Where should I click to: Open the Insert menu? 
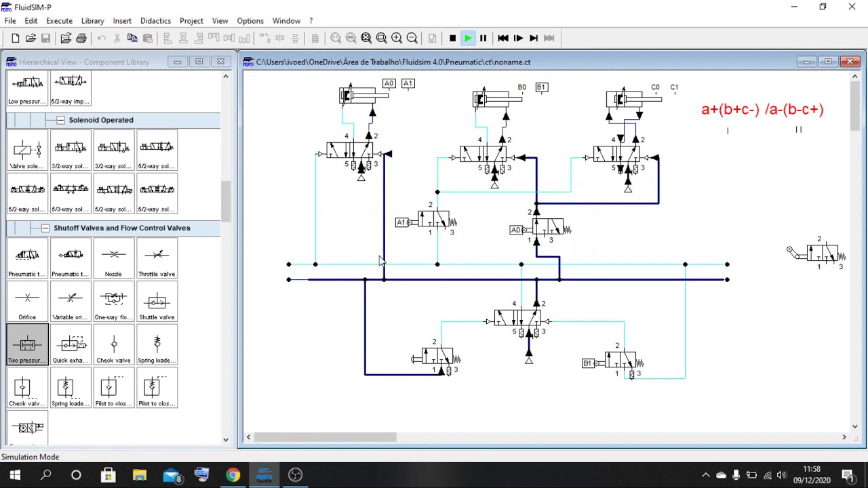[x=122, y=21]
